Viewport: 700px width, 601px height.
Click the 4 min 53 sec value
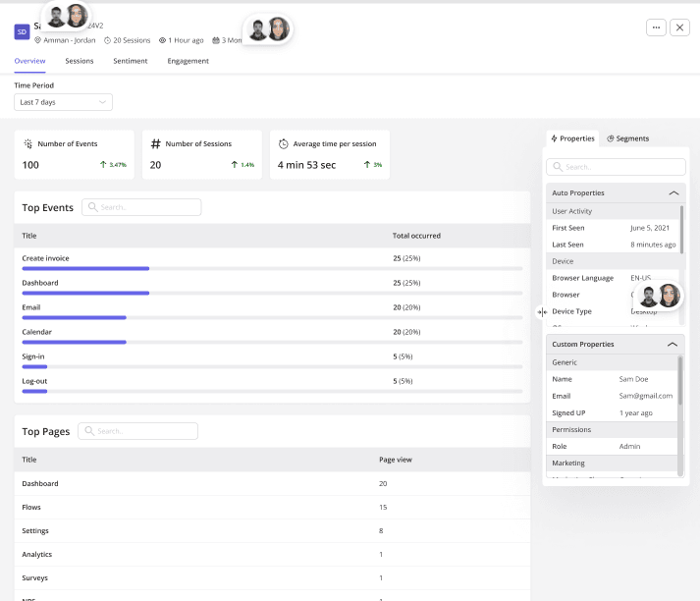point(306,165)
